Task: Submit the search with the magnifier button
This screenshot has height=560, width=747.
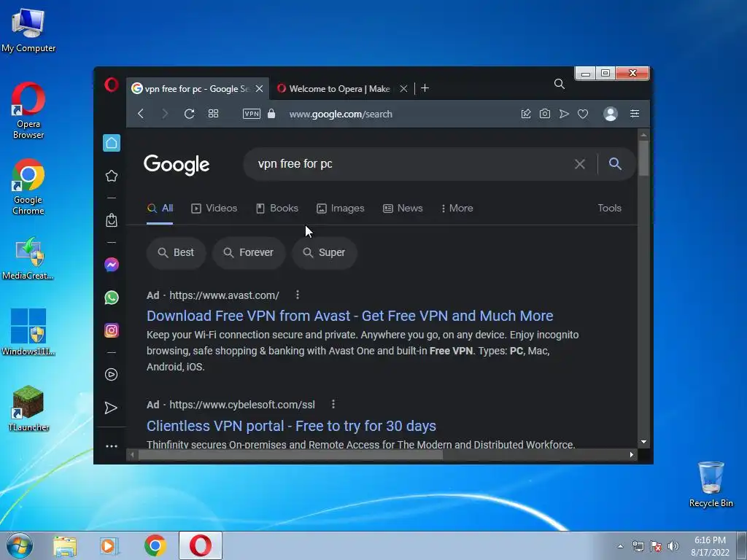Action: (x=615, y=164)
